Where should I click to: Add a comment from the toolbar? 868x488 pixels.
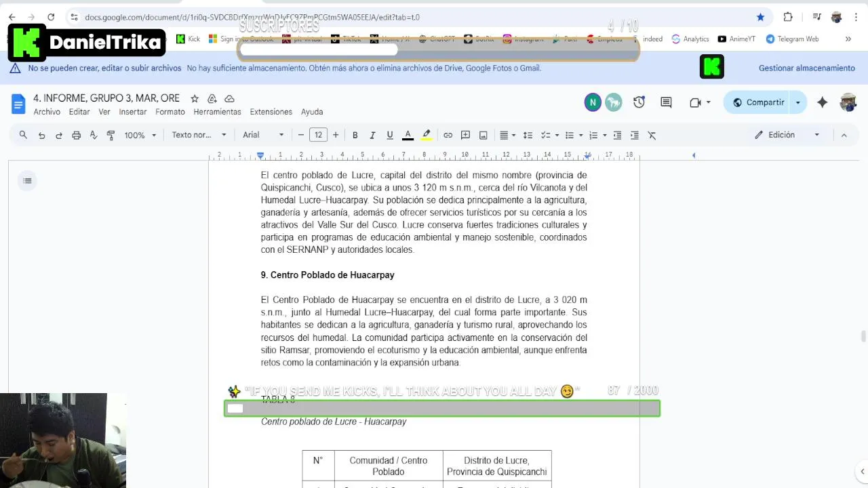(x=465, y=135)
